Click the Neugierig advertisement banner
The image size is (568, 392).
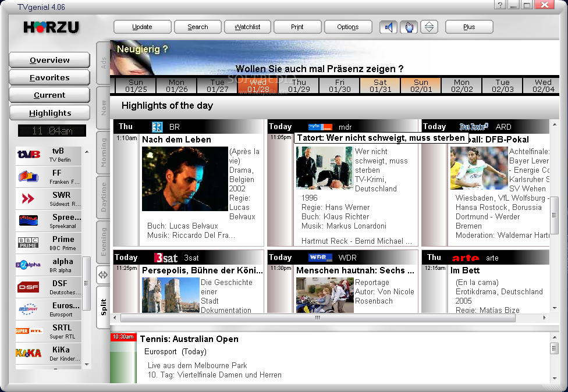coord(335,58)
